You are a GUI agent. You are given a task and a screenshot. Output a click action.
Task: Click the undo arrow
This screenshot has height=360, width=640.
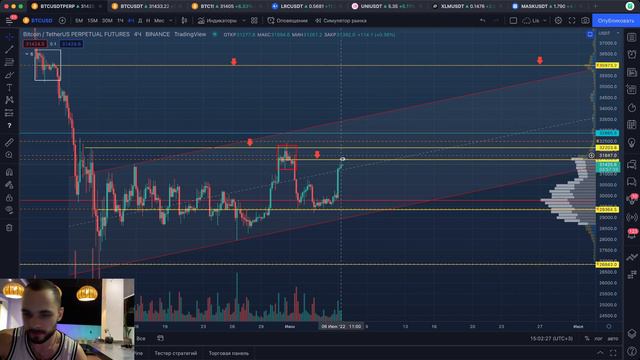tap(483, 20)
